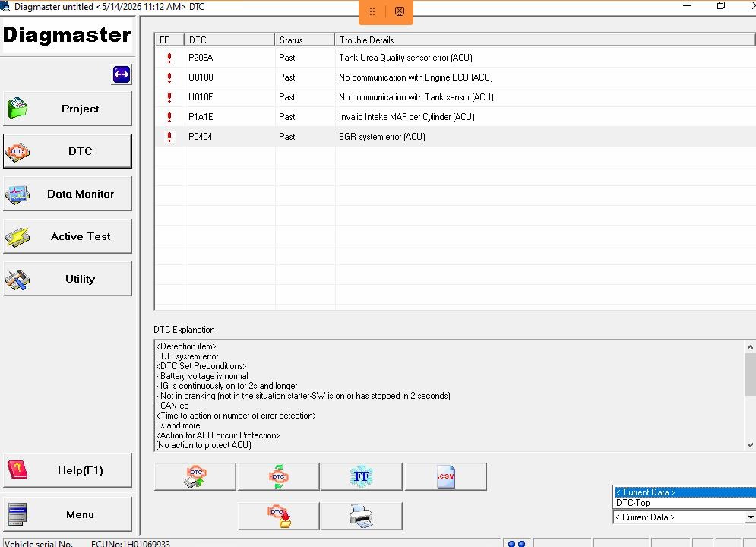Click 'EGR system error (ACU)' details cell
756x547 pixels.
(x=382, y=137)
